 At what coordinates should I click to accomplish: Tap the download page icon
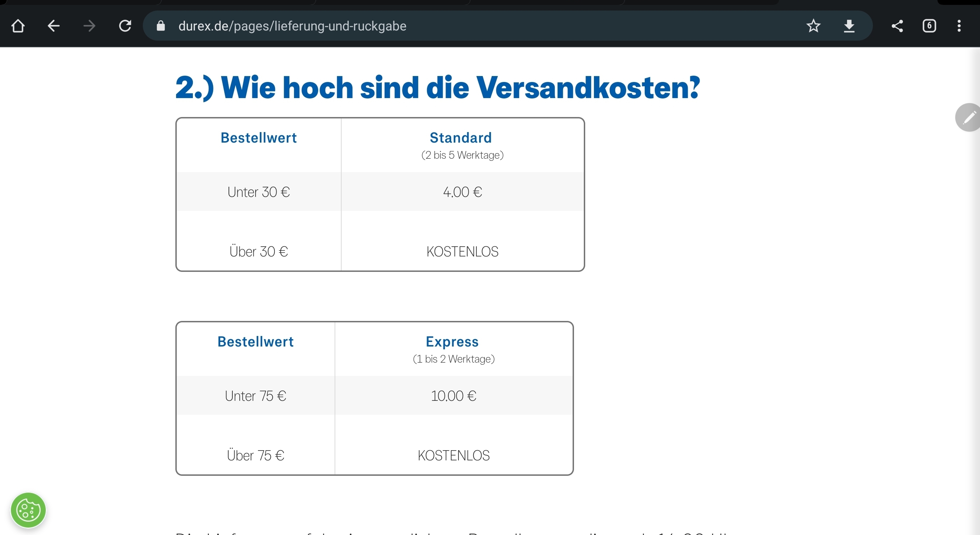tap(849, 26)
